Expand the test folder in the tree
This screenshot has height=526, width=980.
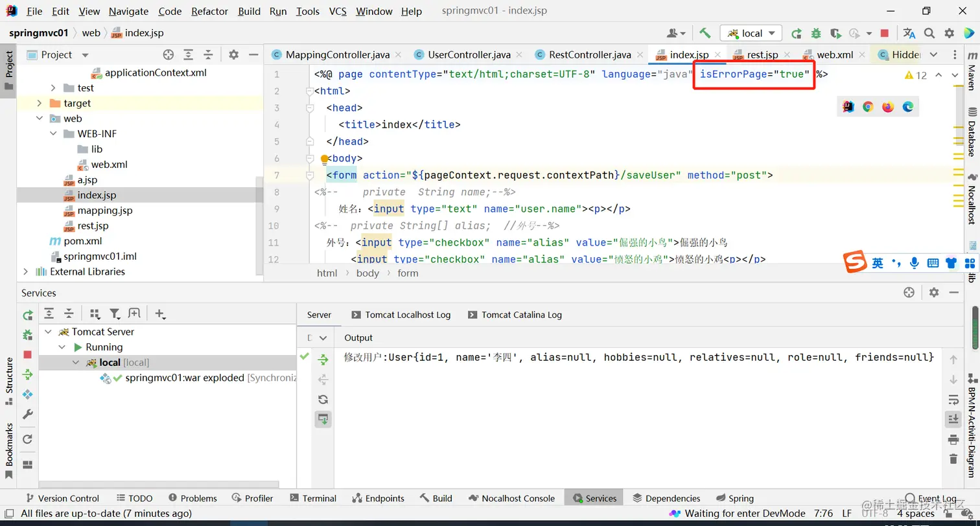(x=54, y=88)
